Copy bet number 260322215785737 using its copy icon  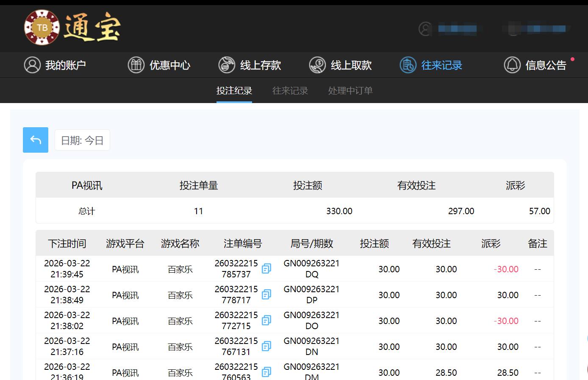click(266, 269)
